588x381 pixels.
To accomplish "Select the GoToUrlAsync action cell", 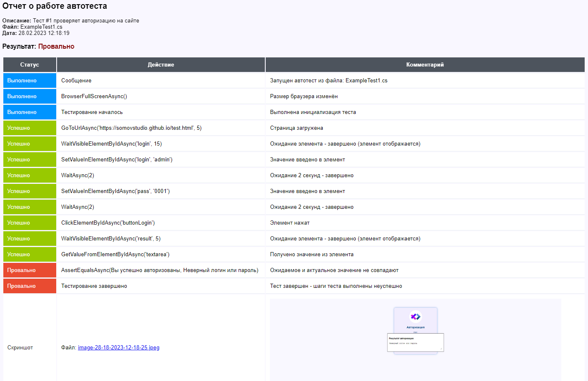I will click(x=131, y=128).
